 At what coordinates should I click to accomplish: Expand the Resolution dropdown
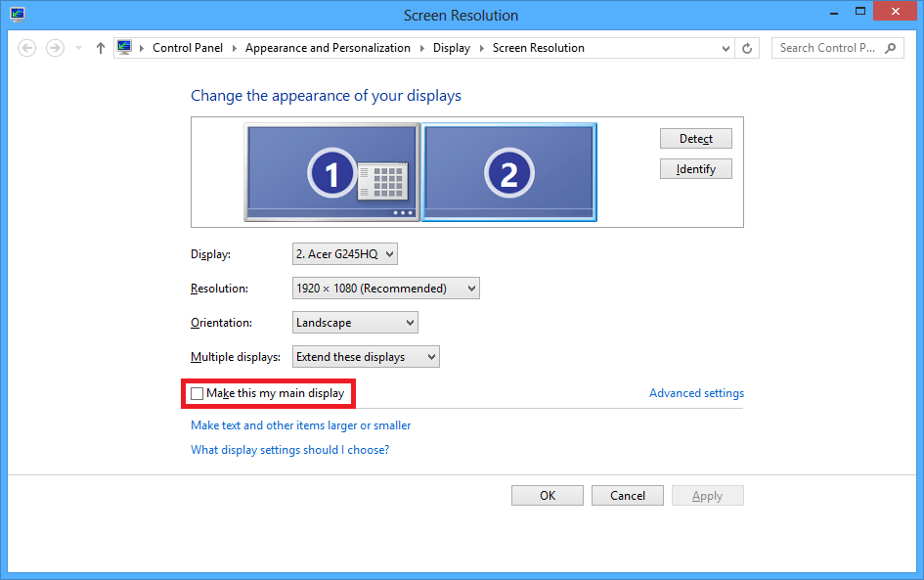[386, 289]
